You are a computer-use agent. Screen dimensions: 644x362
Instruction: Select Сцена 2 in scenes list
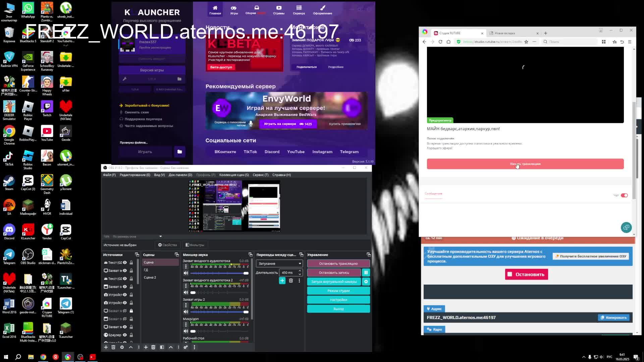click(x=150, y=278)
